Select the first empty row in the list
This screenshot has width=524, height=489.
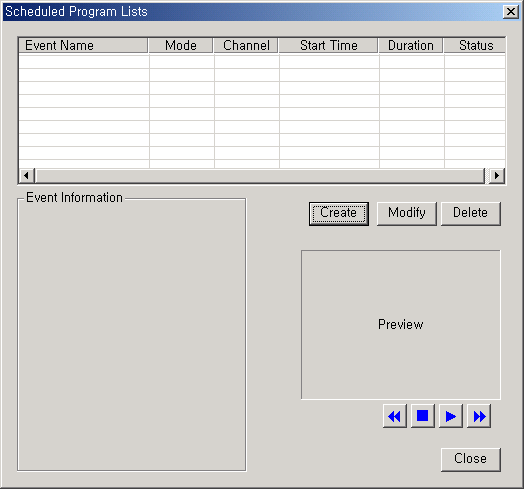click(x=262, y=62)
